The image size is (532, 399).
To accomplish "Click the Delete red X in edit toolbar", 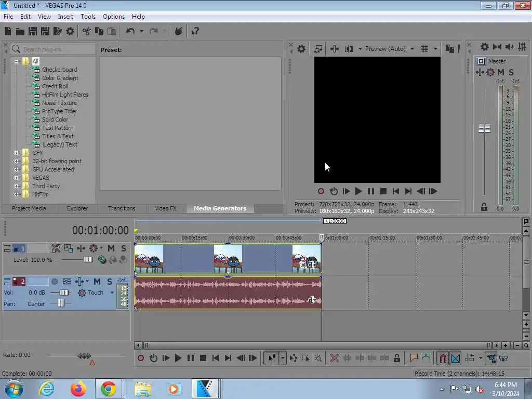I will (x=335, y=358).
